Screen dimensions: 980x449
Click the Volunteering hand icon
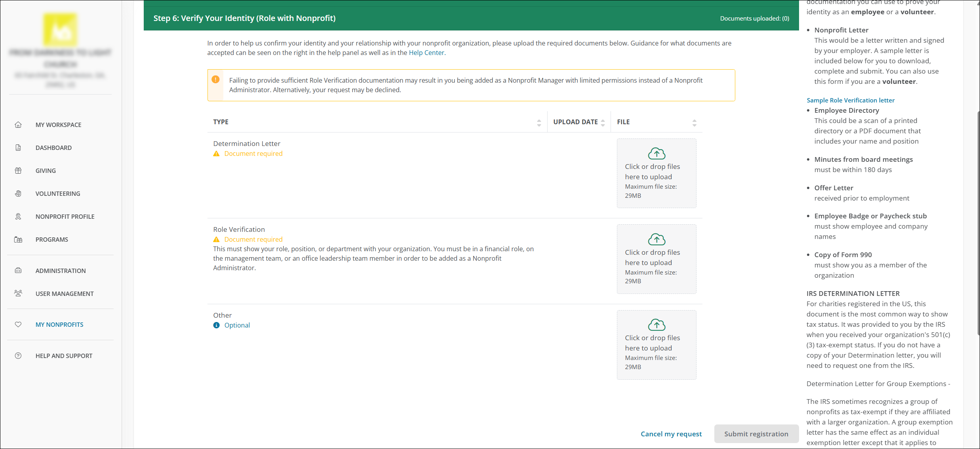tap(18, 193)
